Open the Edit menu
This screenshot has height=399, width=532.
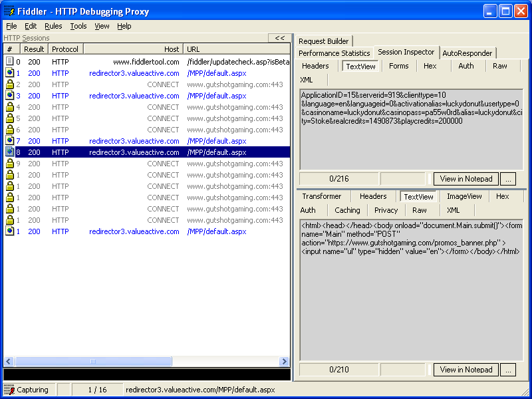tap(31, 26)
